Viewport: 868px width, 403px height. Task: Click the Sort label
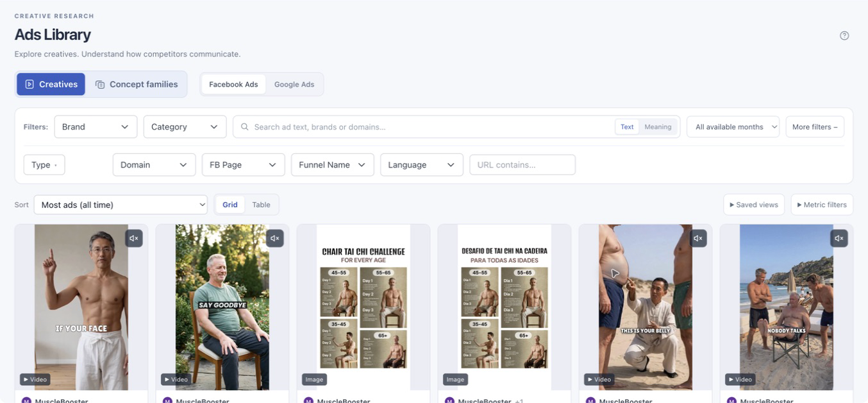[22, 205]
